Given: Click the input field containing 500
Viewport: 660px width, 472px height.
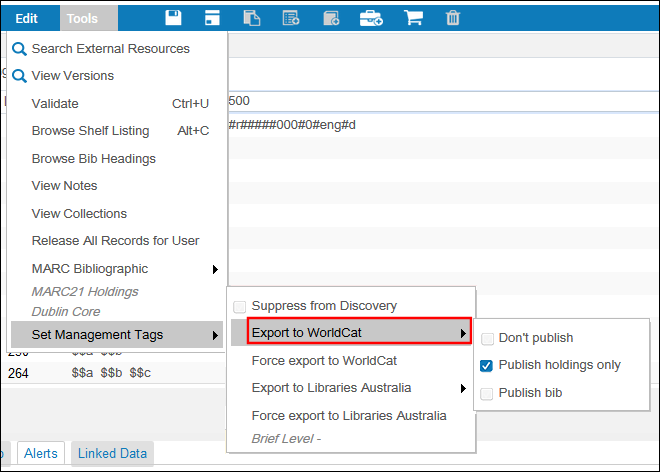Looking at the screenshot, I should pyautogui.click(x=440, y=102).
